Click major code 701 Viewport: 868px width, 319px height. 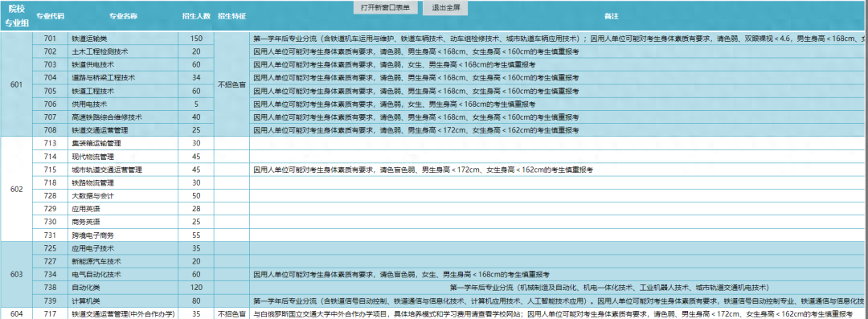coord(51,39)
